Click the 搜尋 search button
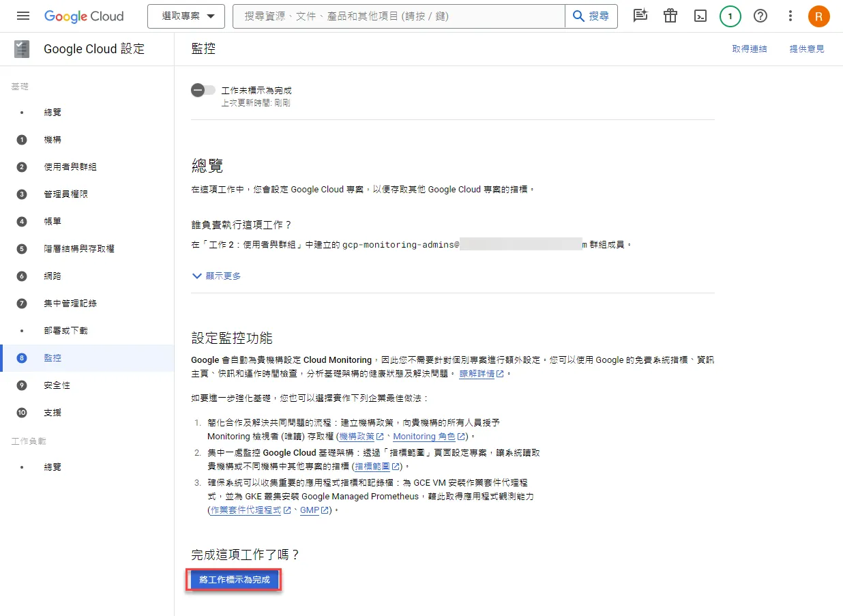Image resolution: width=843 pixels, height=616 pixels. [x=591, y=16]
